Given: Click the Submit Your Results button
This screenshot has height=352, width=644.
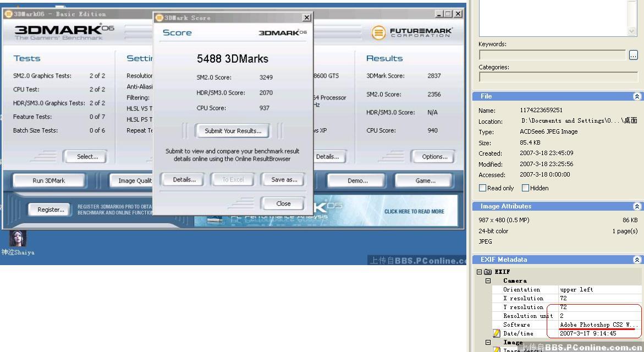Looking at the screenshot, I should coord(233,131).
